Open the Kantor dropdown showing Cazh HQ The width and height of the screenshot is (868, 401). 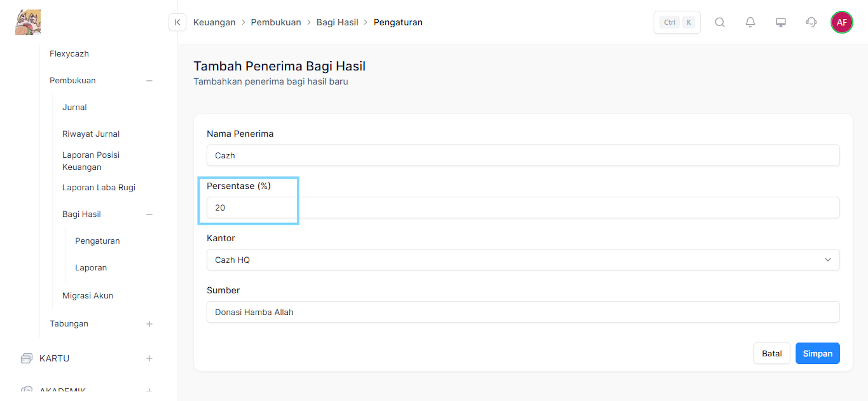click(x=523, y=260)
